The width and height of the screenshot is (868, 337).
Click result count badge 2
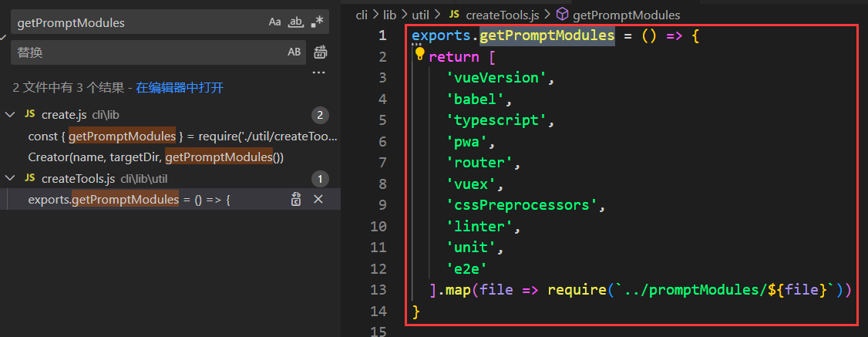click(319, 115)
